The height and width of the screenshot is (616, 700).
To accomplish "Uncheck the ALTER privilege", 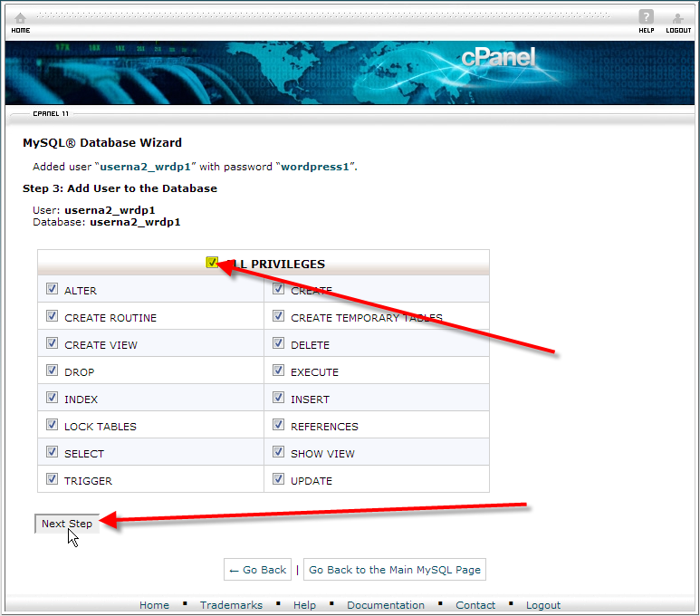I will pos(53,289).
